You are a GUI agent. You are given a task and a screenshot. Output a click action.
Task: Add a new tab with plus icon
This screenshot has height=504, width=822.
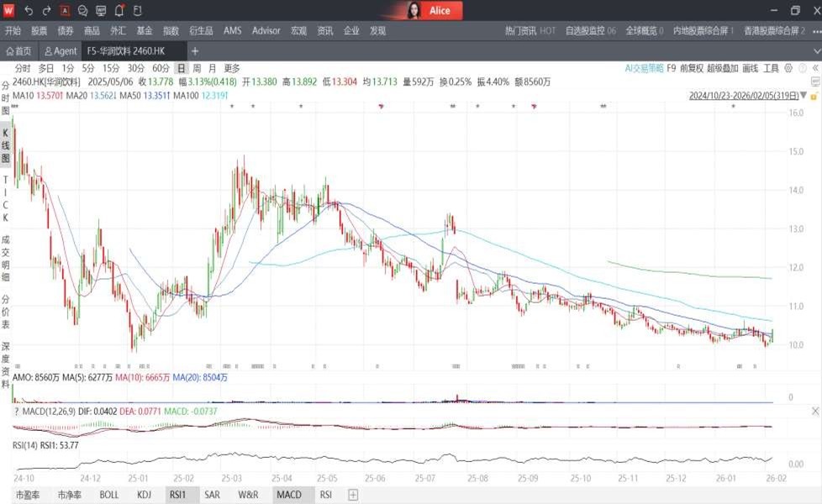coord(195,51)
